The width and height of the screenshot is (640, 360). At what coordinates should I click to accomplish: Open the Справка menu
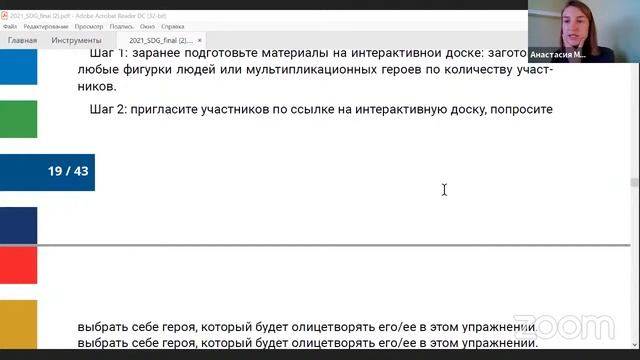coord(173,27)
